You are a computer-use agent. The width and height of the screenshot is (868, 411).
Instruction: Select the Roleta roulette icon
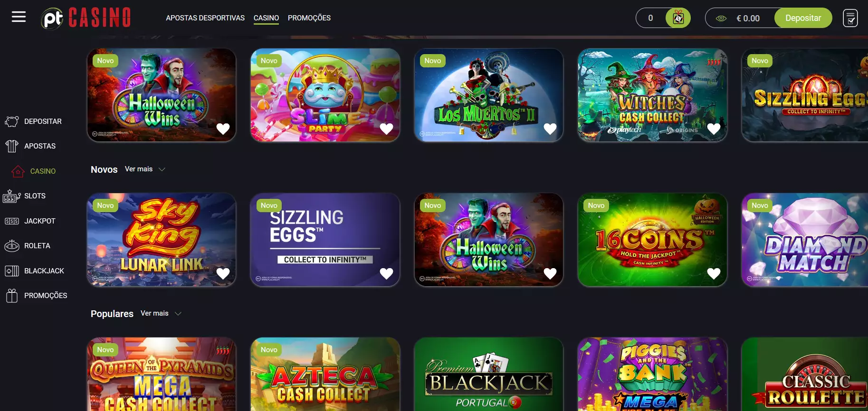point(12,246)
